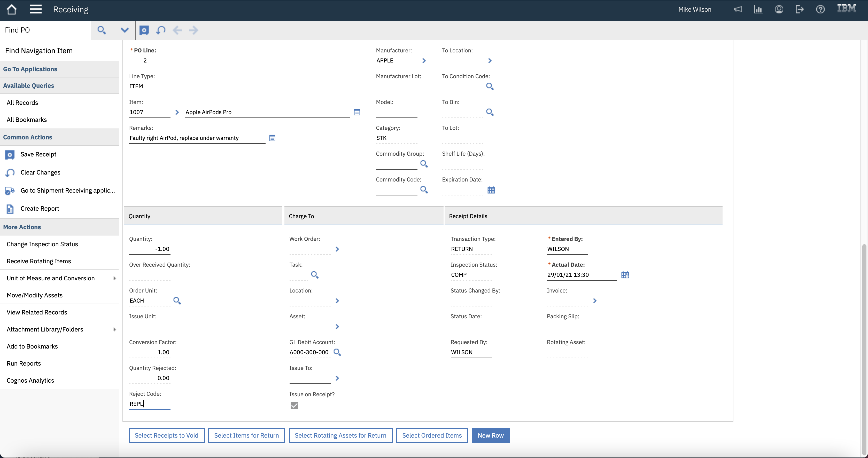Select Change Inspection Status action
The height and width of the screenshot is (458, 868).
point(42,244)
